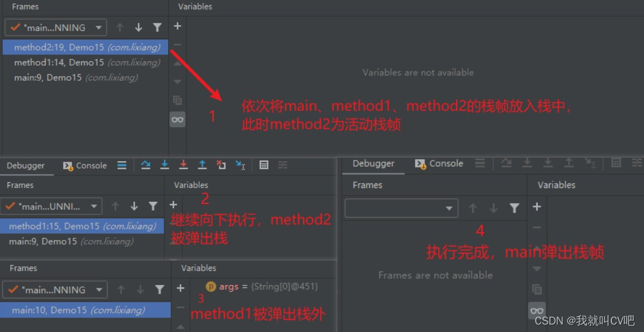Click Variables header above the args variable

tap(199, 268)
